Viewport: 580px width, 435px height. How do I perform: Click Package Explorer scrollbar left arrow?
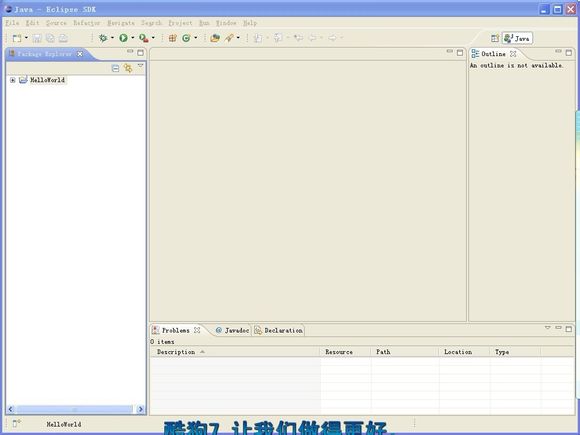point(11,409)
